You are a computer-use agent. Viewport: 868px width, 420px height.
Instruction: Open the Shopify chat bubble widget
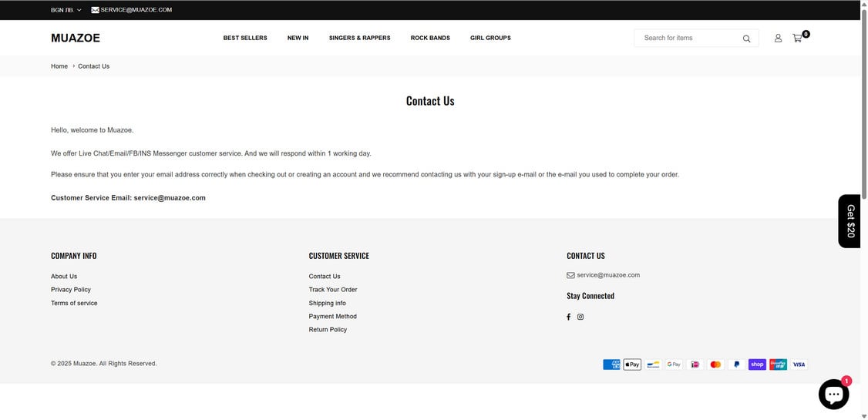click(x=833, y=395)
